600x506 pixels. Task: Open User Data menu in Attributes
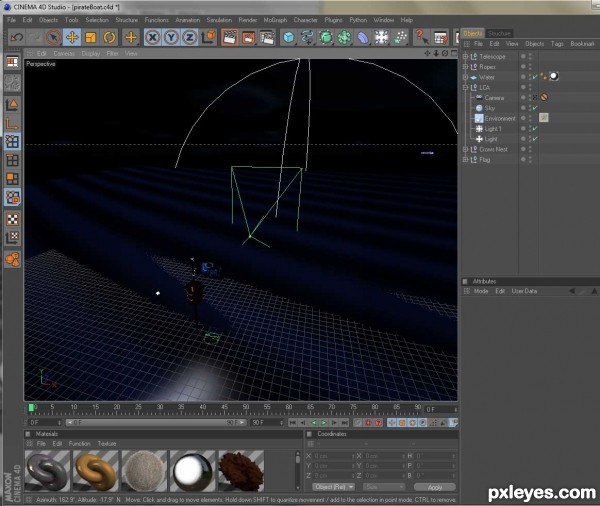[524, 291]
